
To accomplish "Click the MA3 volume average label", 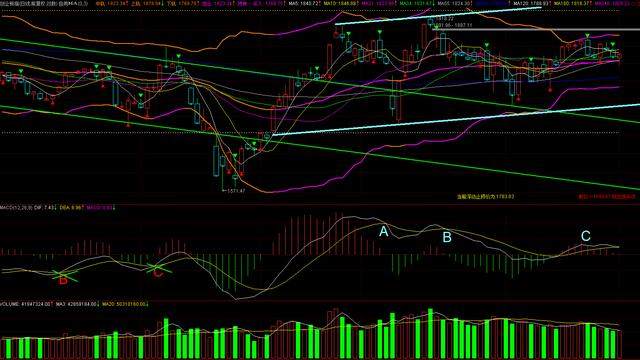I will (x=78, y=304).
